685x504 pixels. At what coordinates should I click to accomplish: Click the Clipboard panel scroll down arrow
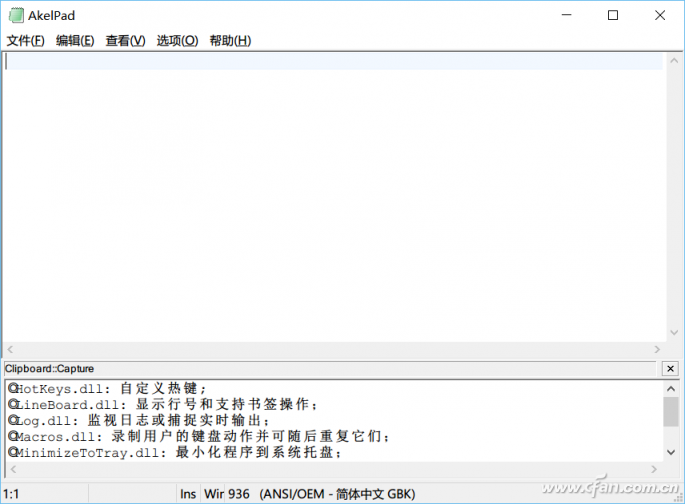(671, 452)
